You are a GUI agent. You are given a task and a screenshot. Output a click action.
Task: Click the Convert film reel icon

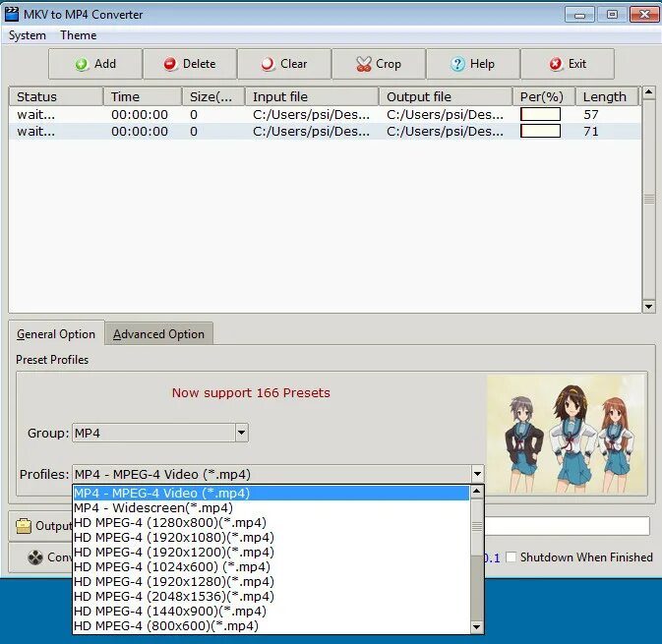35,557
